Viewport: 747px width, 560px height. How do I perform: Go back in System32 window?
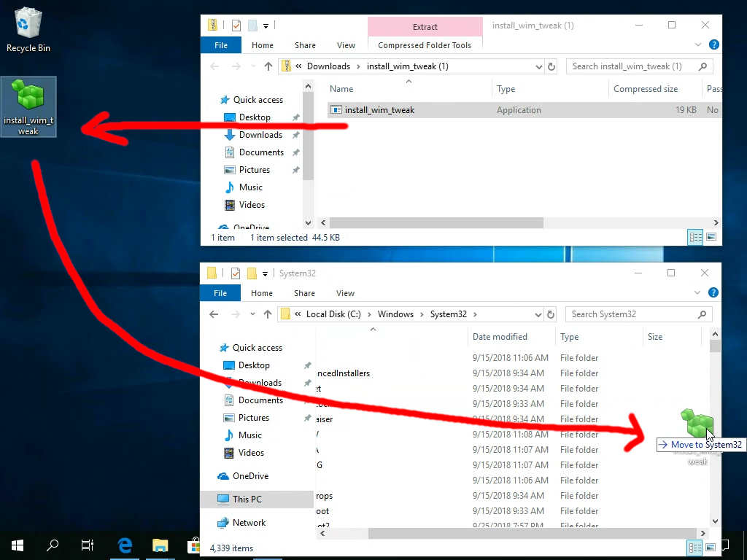[x=214, y=314]
